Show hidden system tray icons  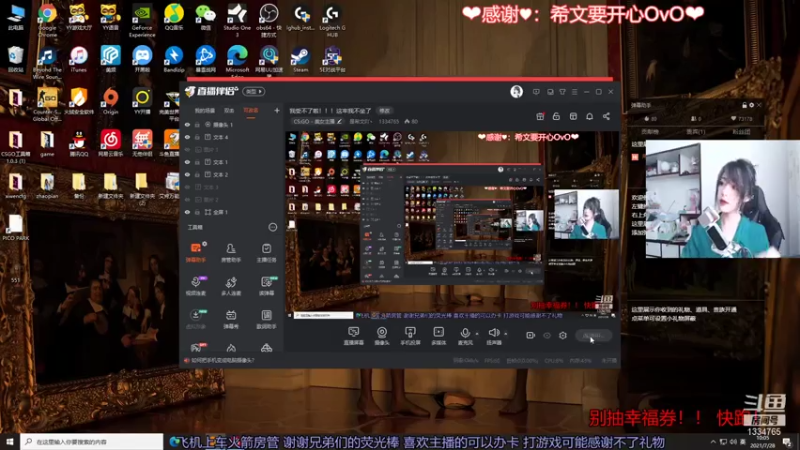click(713, 441)
